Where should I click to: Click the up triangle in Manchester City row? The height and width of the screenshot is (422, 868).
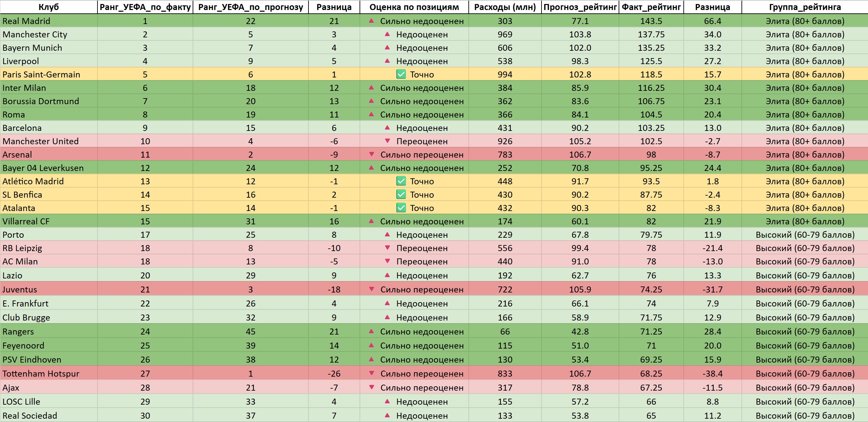(388, 34)
